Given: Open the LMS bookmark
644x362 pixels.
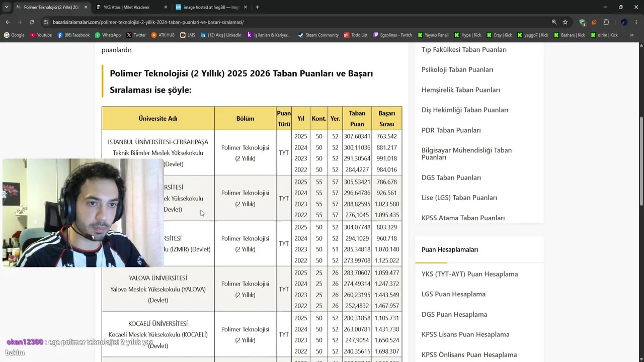Looking at the screenshot, I should click(188, 35).
